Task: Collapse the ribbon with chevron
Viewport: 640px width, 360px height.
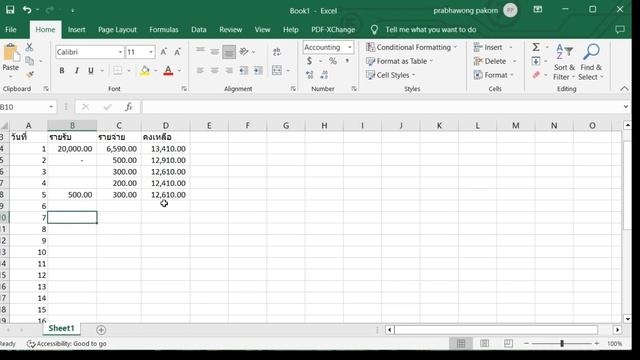Action: (624, 89)
